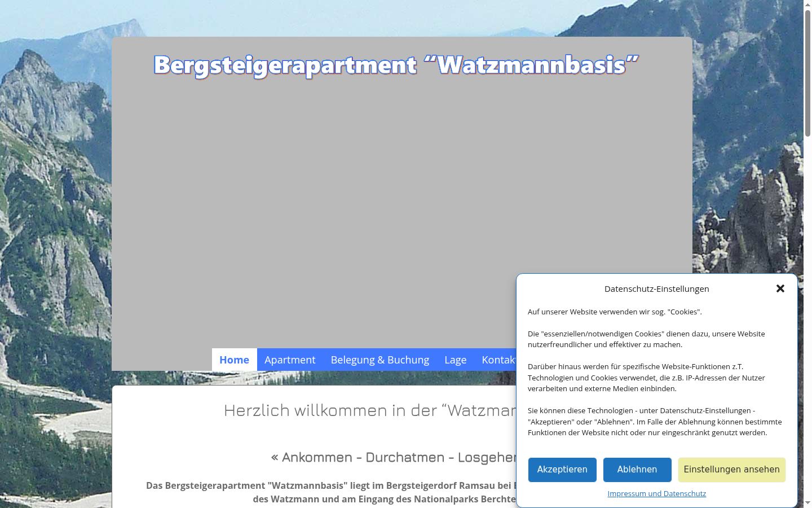Click the heading "Herzlich willkommen in der"
This screenshot has width=812, height=508.
click(x=330, y=410)
